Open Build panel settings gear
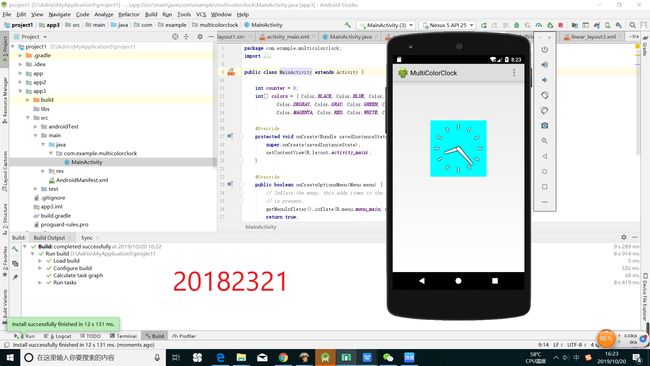This screenshot has width=650, height=366. [623, 237]
